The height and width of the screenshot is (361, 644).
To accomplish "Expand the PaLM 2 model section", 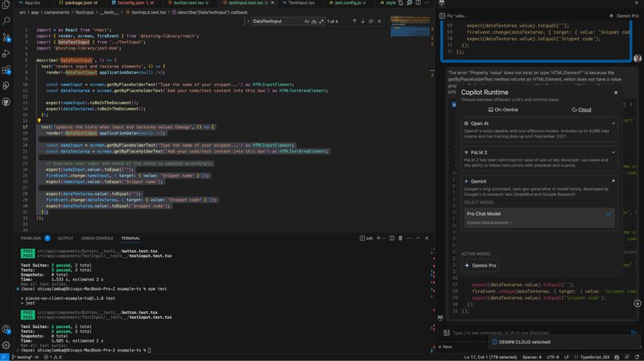I will [613, 151].
